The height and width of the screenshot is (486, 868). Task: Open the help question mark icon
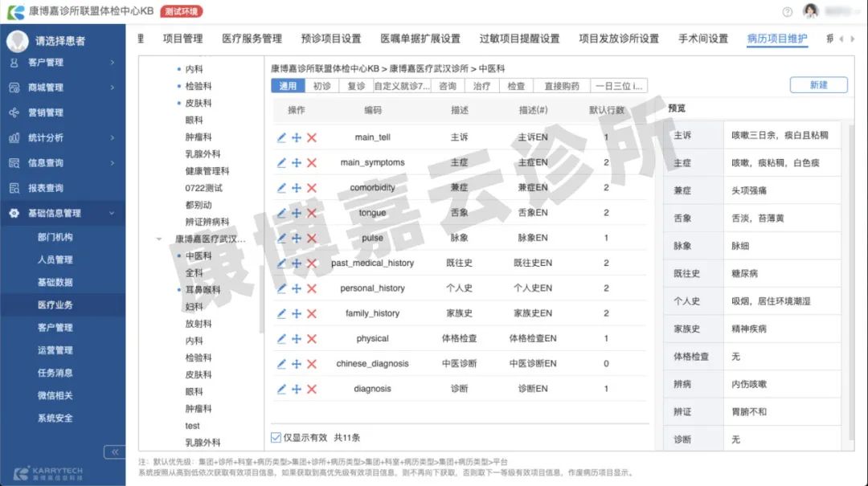tap(787, 12)
